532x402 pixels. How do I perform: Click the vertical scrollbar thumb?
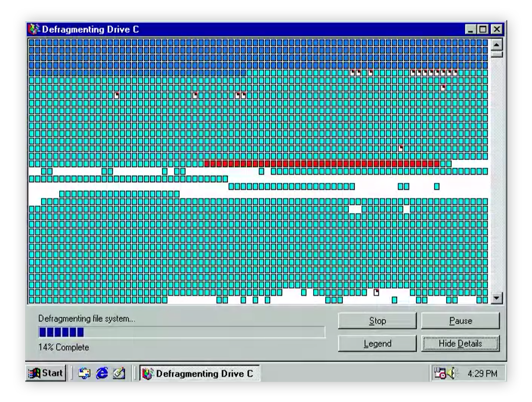click(496, 54)
